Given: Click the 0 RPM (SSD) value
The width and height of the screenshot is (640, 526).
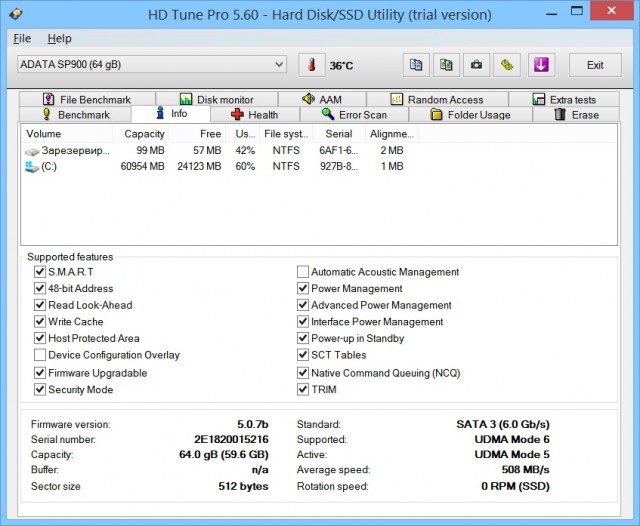Looking at the screenshot, I should point(516,486).
